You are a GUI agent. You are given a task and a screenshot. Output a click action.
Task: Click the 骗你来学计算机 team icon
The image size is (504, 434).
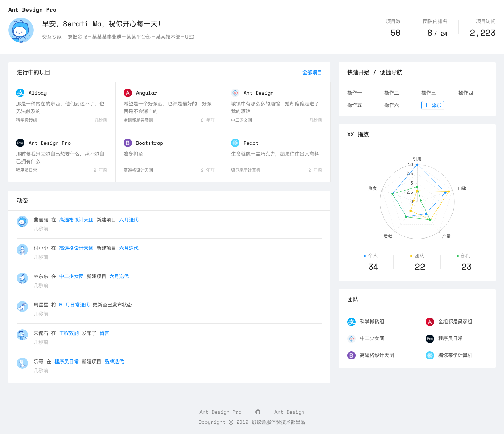click(430, 355)
